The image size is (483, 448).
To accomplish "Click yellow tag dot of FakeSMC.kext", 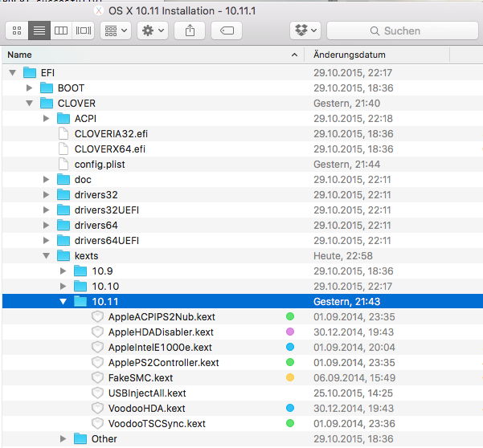I will point(290,377).
